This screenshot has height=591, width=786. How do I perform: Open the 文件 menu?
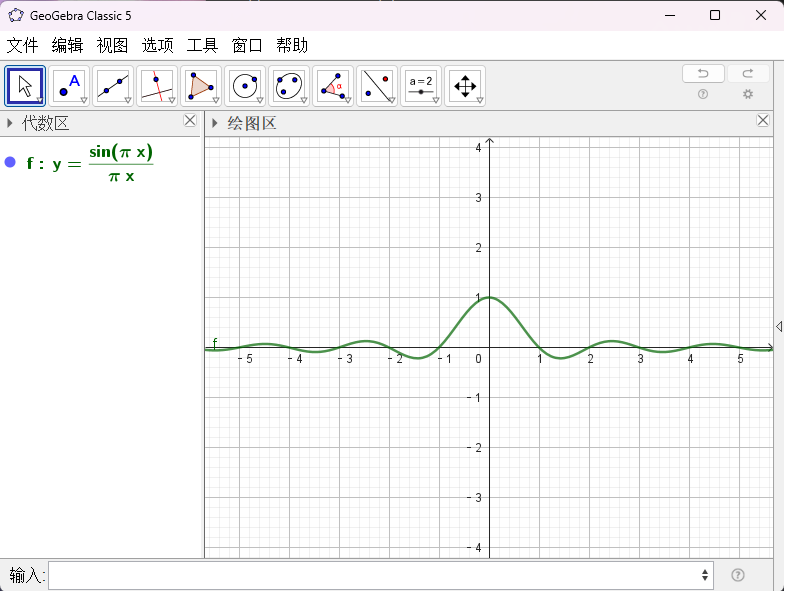[x=23, y=46]
